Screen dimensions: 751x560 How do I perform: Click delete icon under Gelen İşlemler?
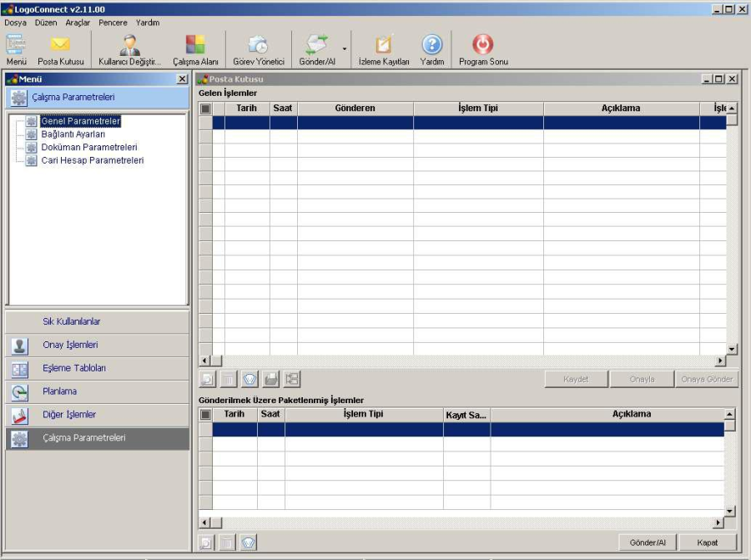pyautogui.click(x=229, y=380)
